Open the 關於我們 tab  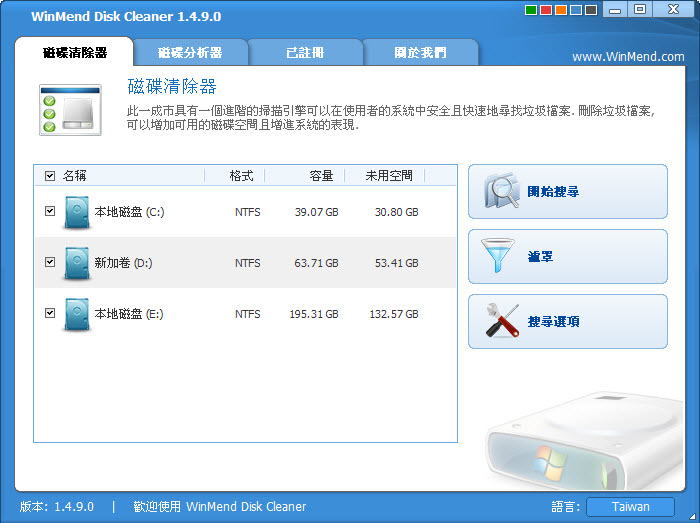tap(420, 53)
